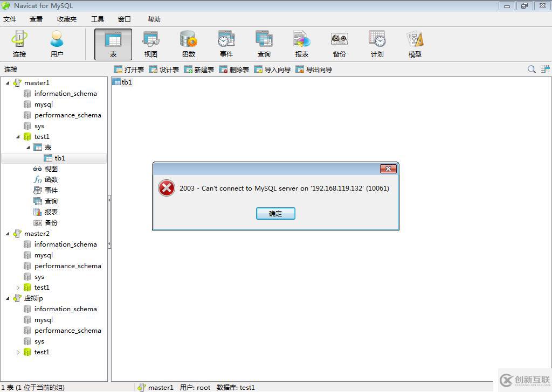Select the 备份 (Backup) toolbar button

pyautogui.click(x=340, y=44)
